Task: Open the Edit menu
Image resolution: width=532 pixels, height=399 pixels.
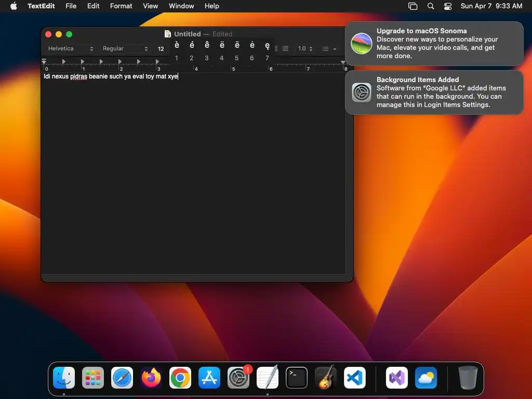Action: (x=94, y=6)
